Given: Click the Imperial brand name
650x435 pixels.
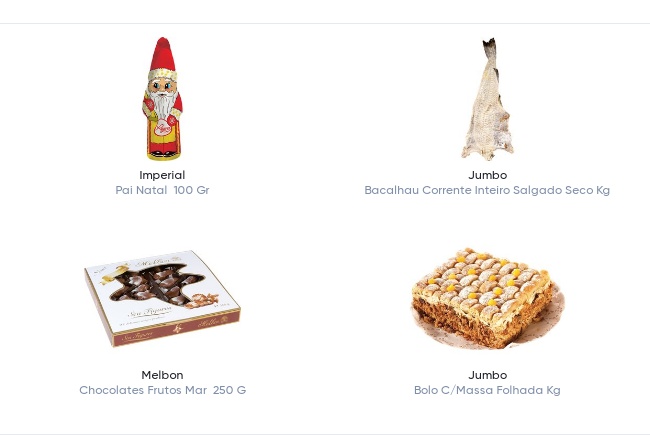Looking at the screenshot, I should (x=162, y=175).
